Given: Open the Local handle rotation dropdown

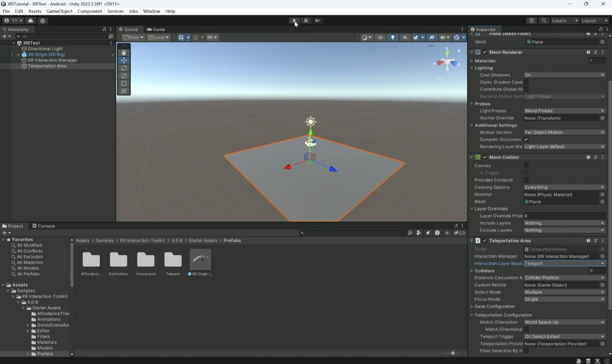Looking at the screenshot, I should [x=158, y=37].
